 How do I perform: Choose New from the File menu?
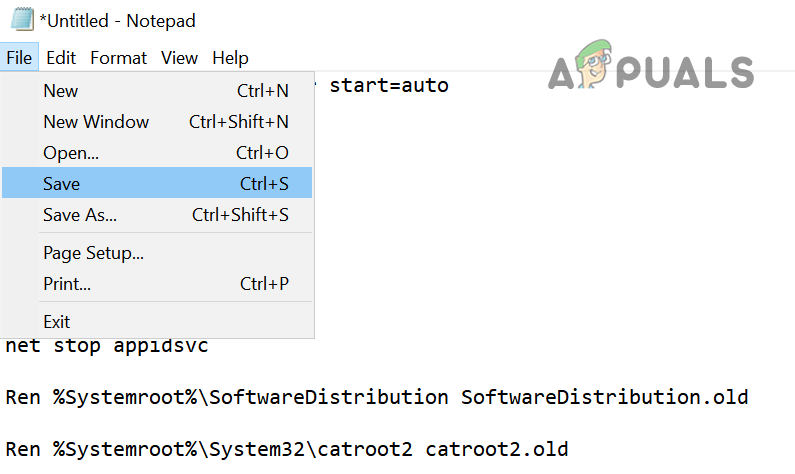click(61, 91)
